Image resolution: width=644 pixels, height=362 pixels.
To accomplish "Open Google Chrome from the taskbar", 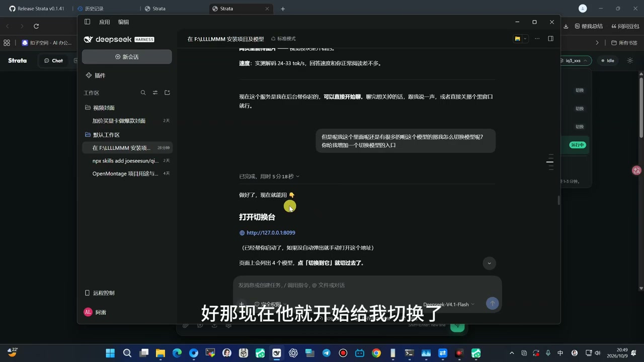I will [376, 353].
